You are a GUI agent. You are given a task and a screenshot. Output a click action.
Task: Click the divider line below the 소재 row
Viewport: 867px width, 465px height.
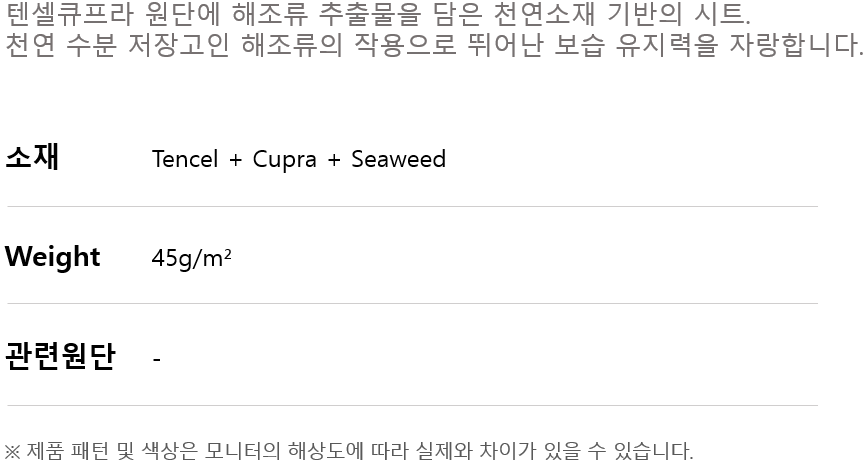pyautogui.click(x=412, y=207)
